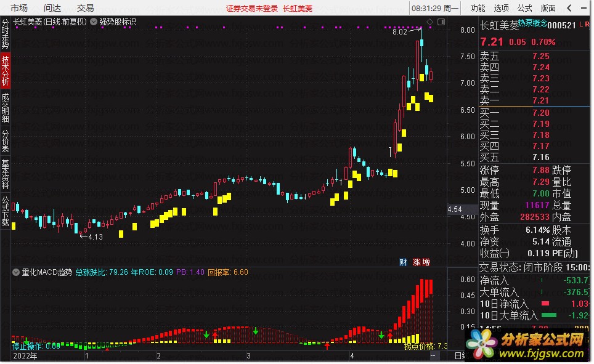Viewport: 594px width, 364px height.
Task: Expand the 量化MACD趋势 indicator dropdown circle
Action: point(16,272)
